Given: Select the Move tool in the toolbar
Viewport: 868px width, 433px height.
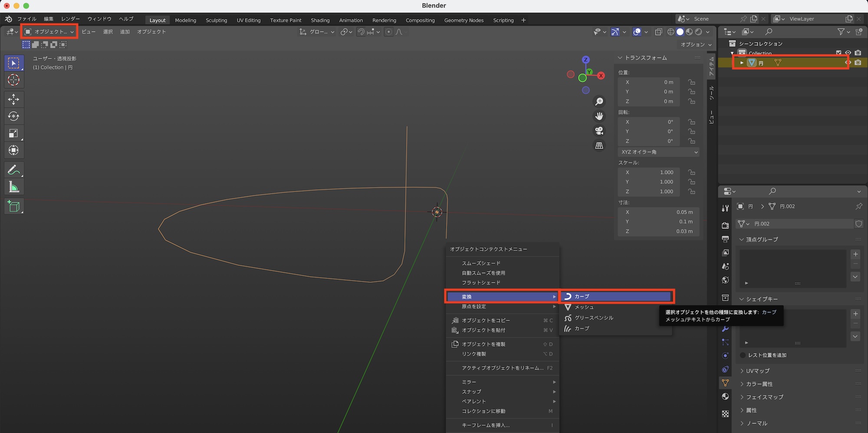Looking at the screenshot, I should pyautogui.click(x=13, y=99).
